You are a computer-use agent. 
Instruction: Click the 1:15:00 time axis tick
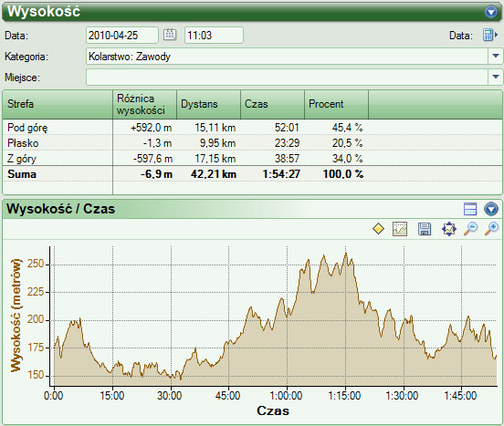pyautogui.click(x=344, y=395)
